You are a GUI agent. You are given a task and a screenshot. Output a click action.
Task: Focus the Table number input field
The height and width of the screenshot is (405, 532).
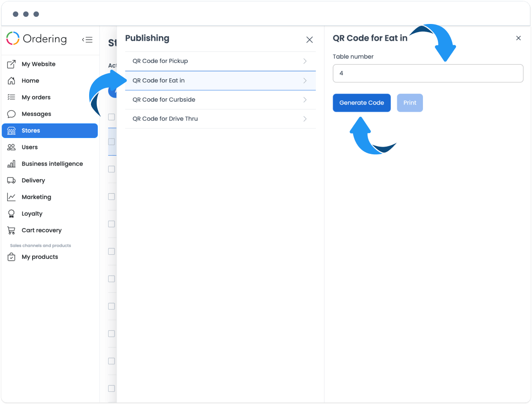[428, 73]
